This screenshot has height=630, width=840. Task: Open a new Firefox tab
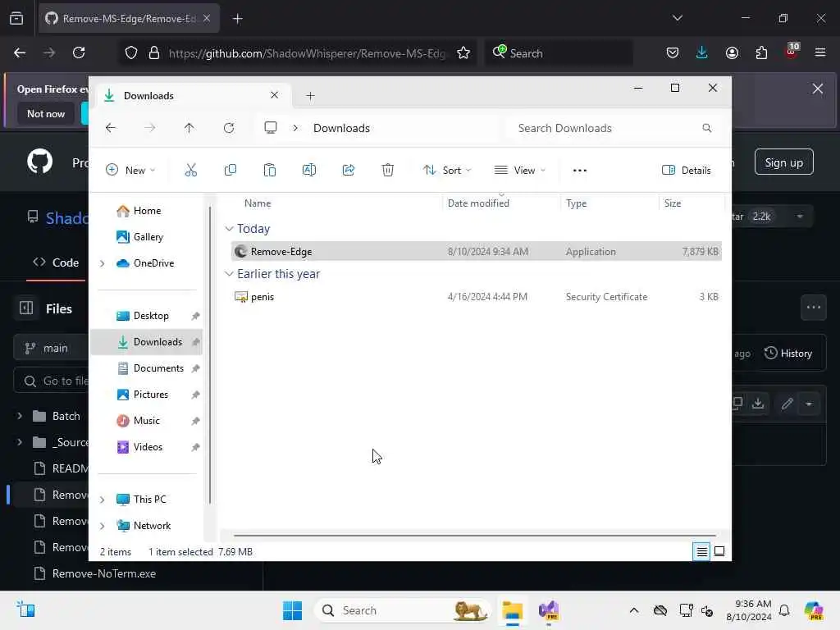point(237,19)
